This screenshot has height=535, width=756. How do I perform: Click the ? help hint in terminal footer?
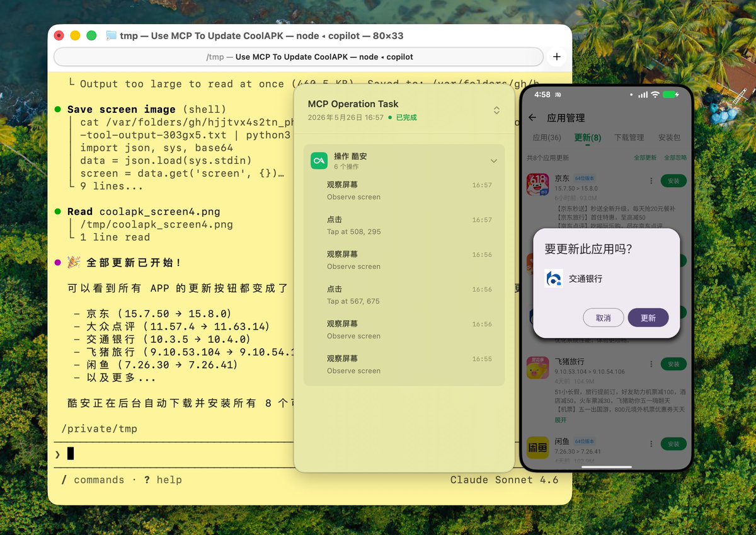coord(163,480)
